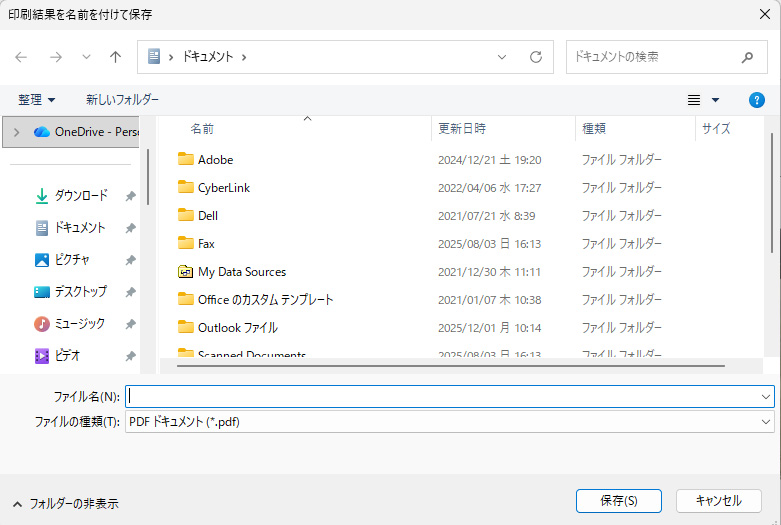The image size is (781, 525).
Task: Click the up-one-level arrow icon
Action: coord(115,57)
